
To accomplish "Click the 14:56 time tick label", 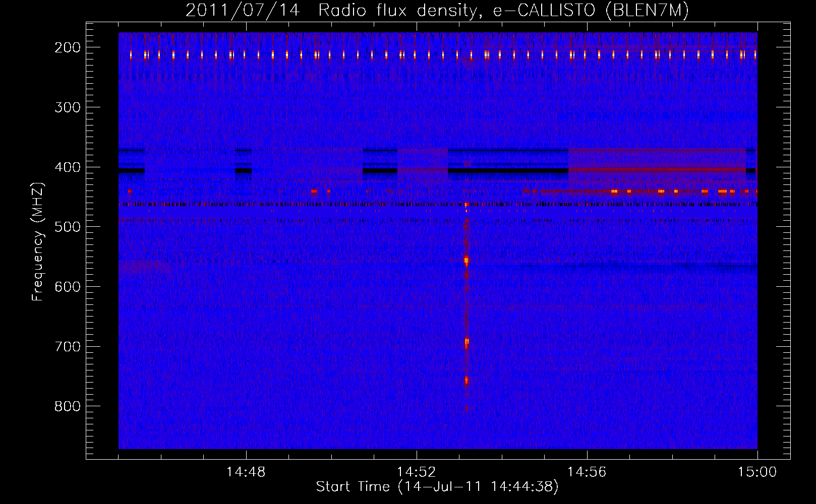I will [x=587, y=472].
